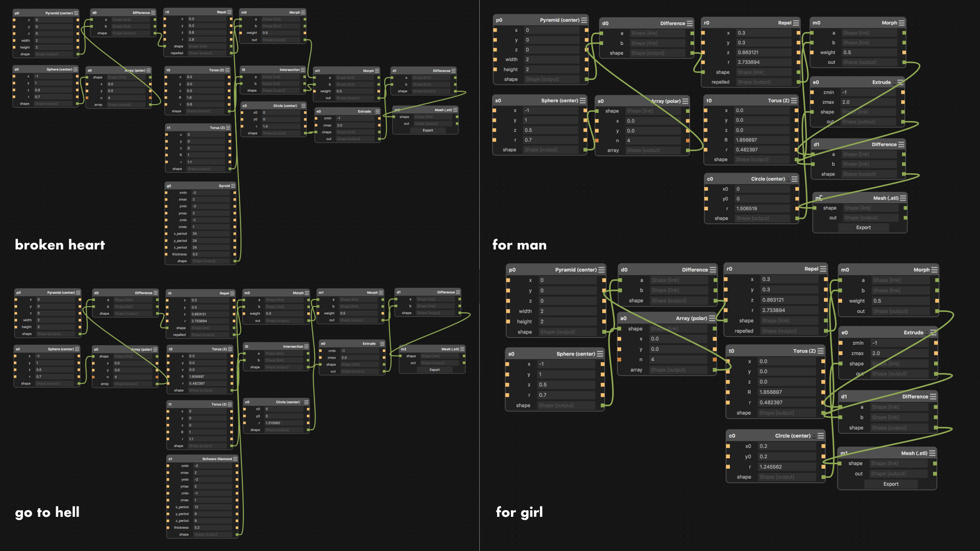The image size is (980, 551).
Task: Click Export button in 'go to hell' graph
Action: [434, 370]
